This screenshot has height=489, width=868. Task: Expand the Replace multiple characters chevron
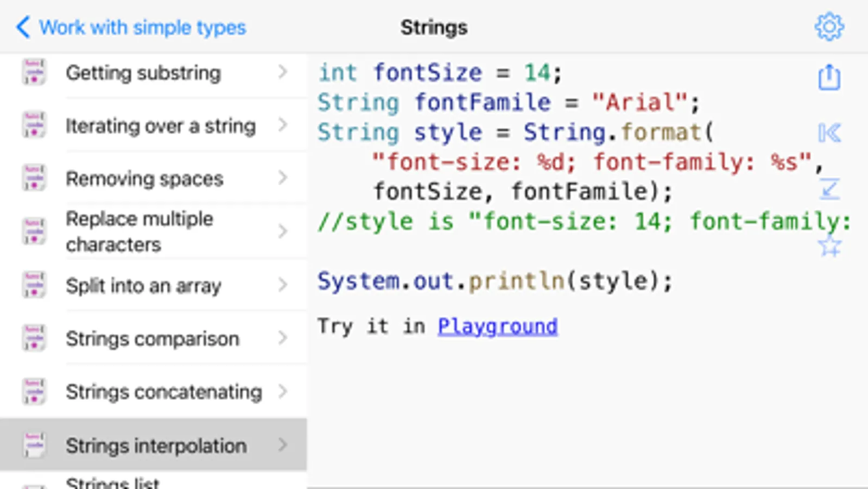point(282,231)
